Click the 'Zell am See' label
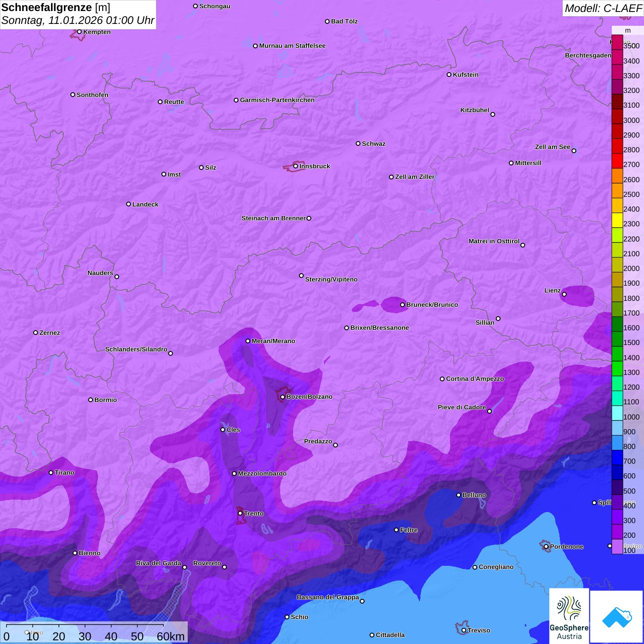This screenshot has width=644, height=644. [x=552, y=147]
